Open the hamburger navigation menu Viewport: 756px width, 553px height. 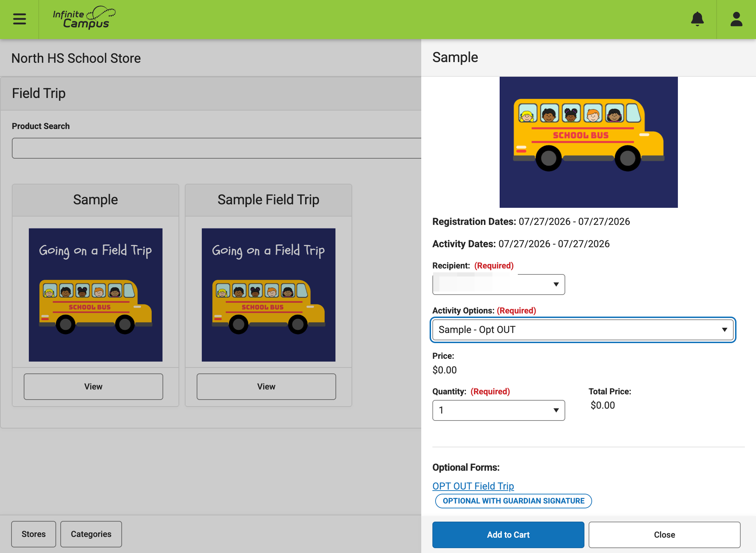click(x=20, y=19)
